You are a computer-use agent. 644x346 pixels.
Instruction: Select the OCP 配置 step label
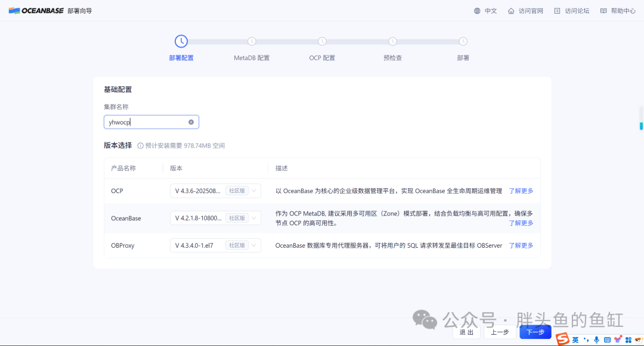[x=322, y=58]
